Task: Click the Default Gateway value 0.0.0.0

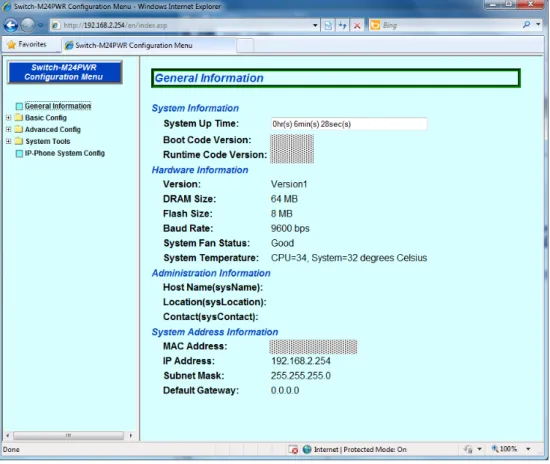Action: coord(285,390)
